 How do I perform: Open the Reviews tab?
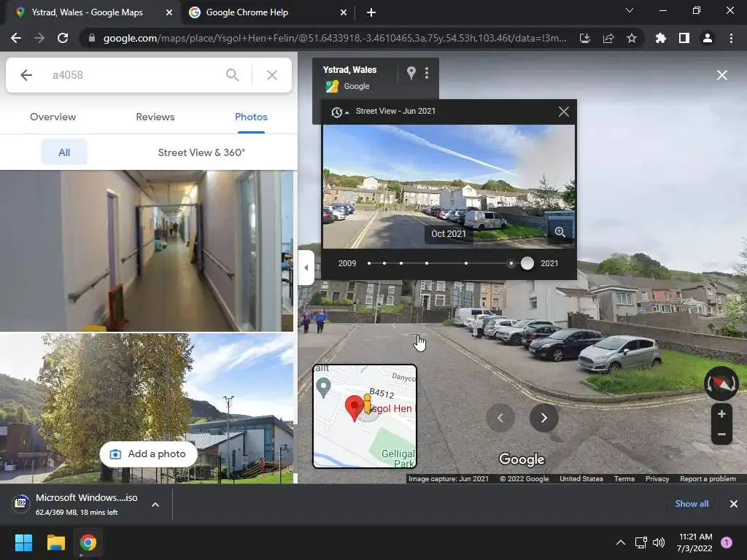tap(155, 117)
